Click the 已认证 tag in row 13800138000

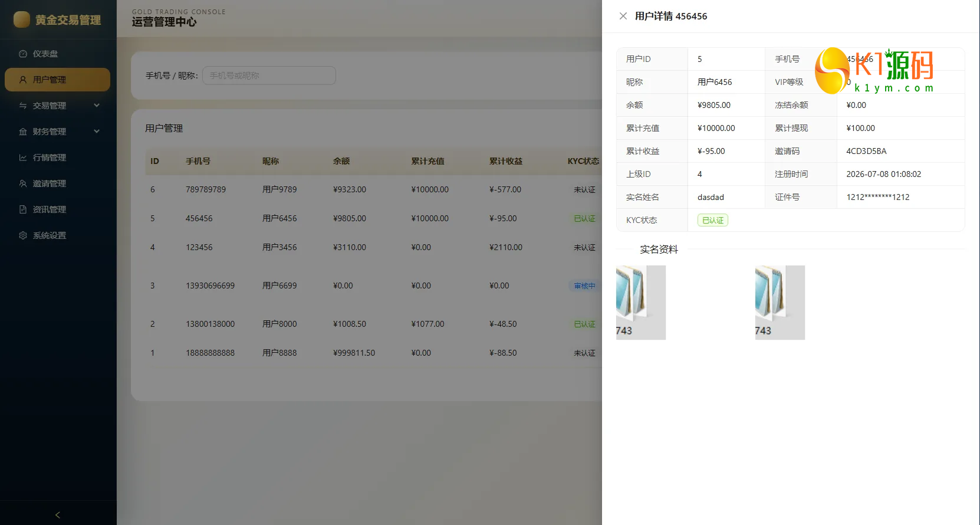point(585,324)
